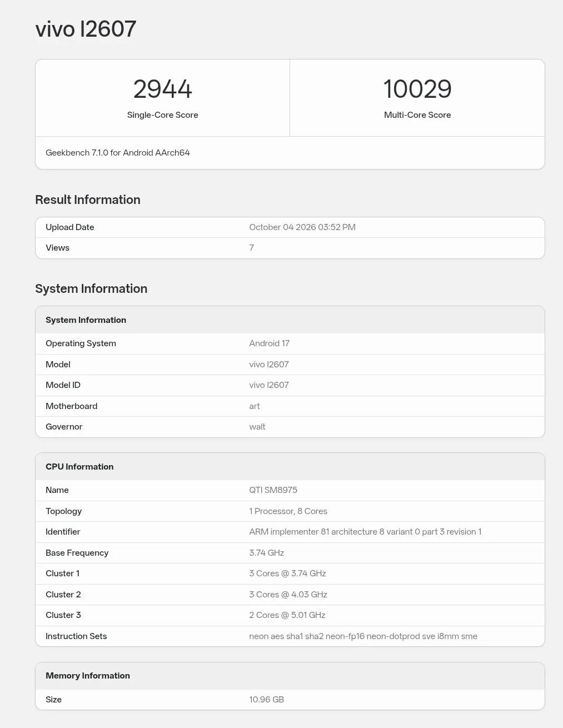Select the 2 Cores @ 5.01 GHz value
The width and height of the screenshot is (563, 728).
[x=287, y=615]
